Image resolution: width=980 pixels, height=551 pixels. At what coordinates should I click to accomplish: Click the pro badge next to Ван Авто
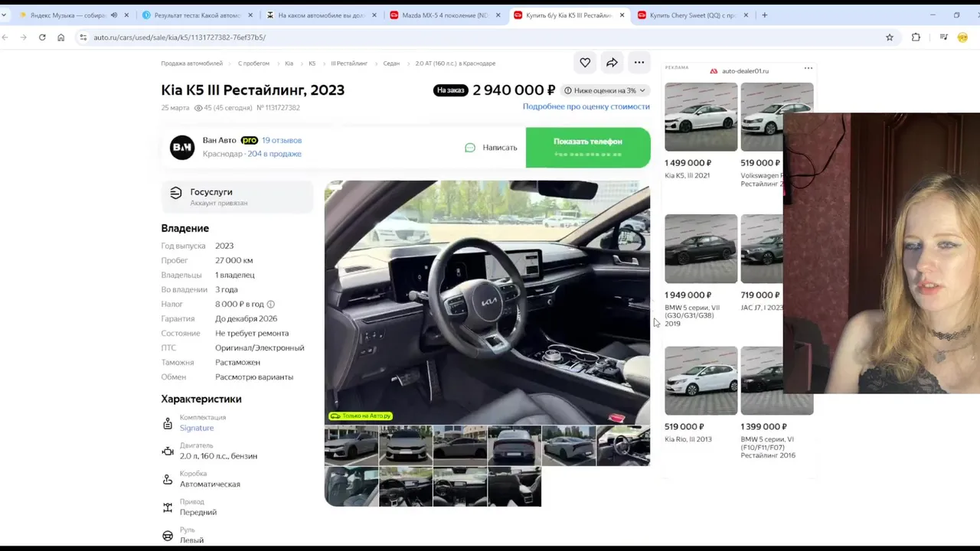pos(250,141)
